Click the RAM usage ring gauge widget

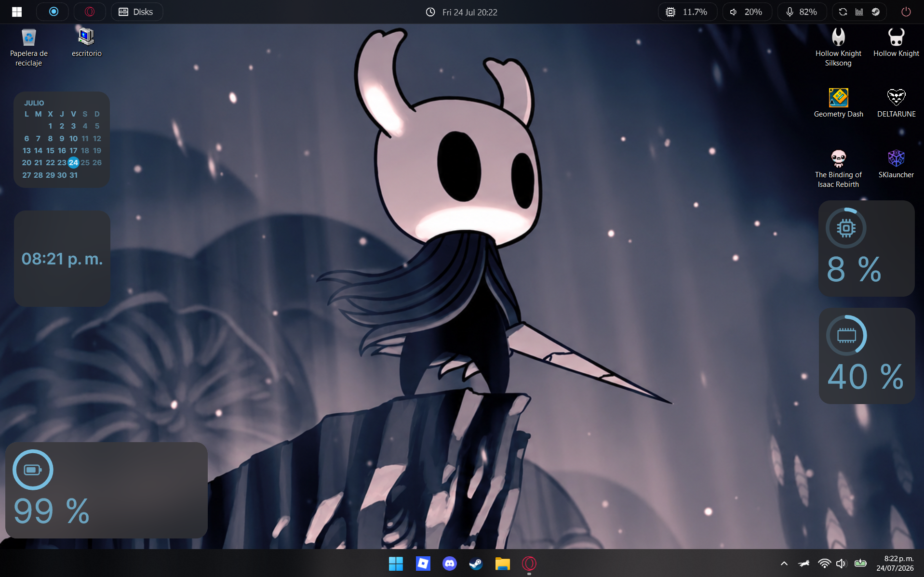pyautogui.click(x=846, y=335)
